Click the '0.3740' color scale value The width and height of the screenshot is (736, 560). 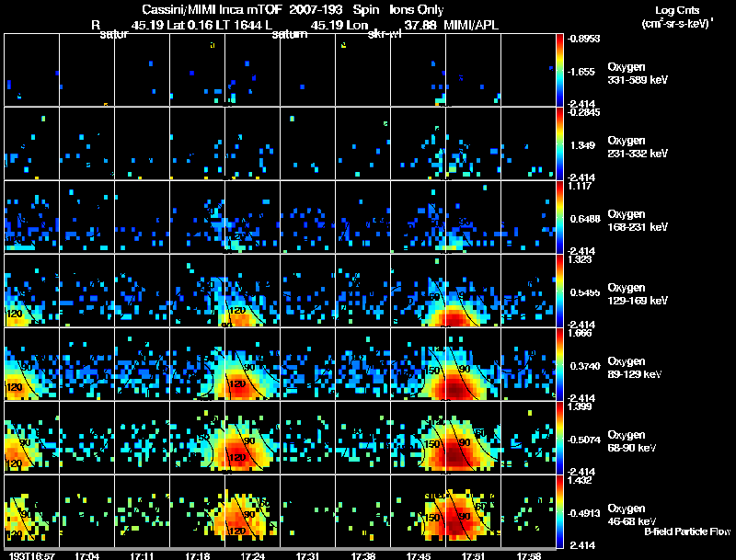pos(585,366)
